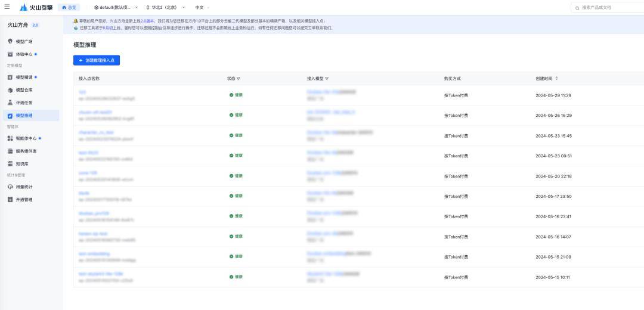644x310 pixels.
Task: Click the date 2024-05-16 14:07
Action: point(553,237)
